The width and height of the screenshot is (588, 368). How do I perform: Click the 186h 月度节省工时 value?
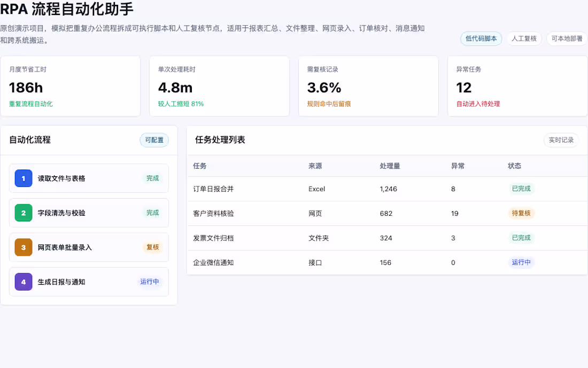point(26,88)
